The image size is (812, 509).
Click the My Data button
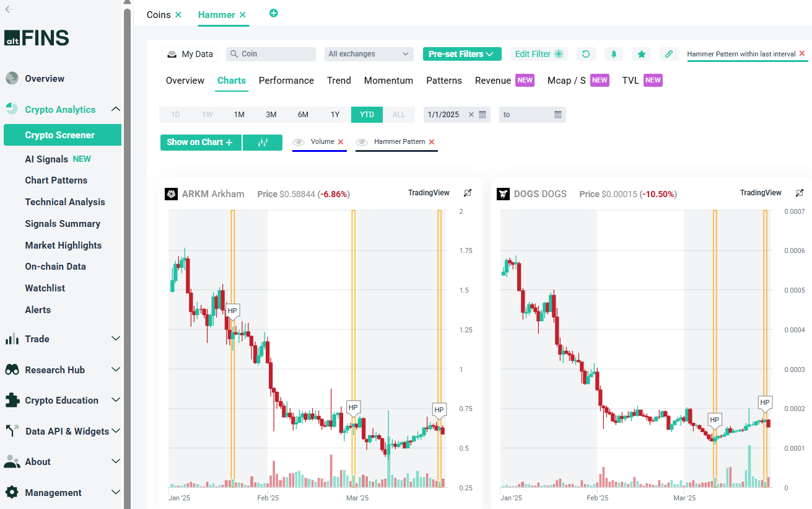click(x=190, y=54)
